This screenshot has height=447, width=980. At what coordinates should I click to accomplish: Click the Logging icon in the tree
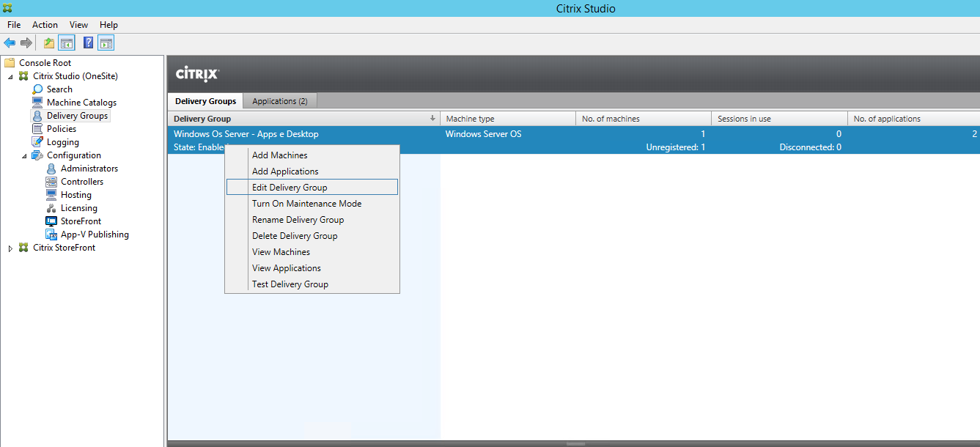pos(38,142)
